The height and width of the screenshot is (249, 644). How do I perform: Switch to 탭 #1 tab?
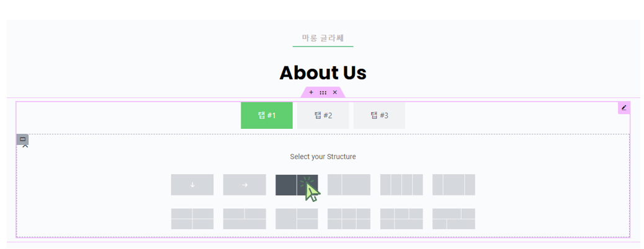267,116
